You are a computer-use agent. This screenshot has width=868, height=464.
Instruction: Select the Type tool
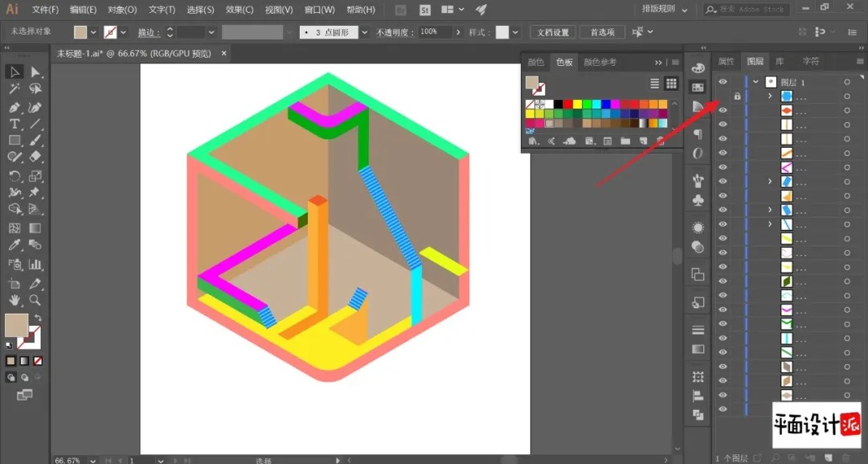[x=14, y=124]
